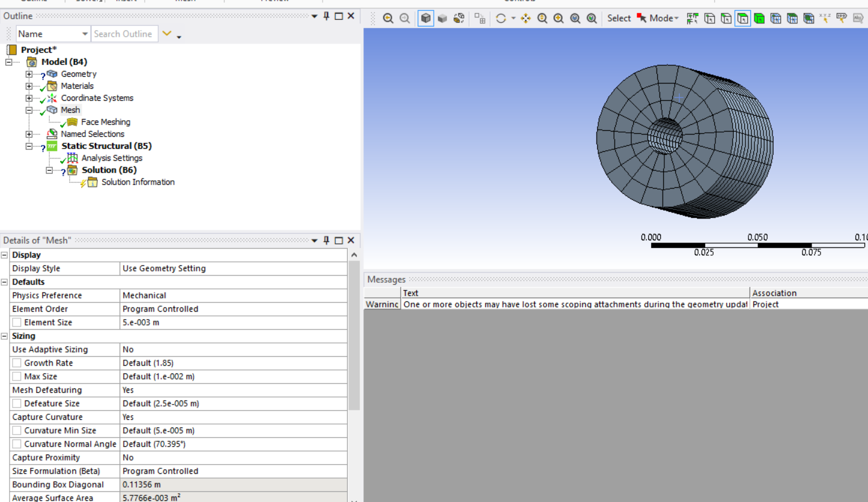Choose the Node selection filter
The height and width of the screenshot is (502, 868).
click(776, 18)
